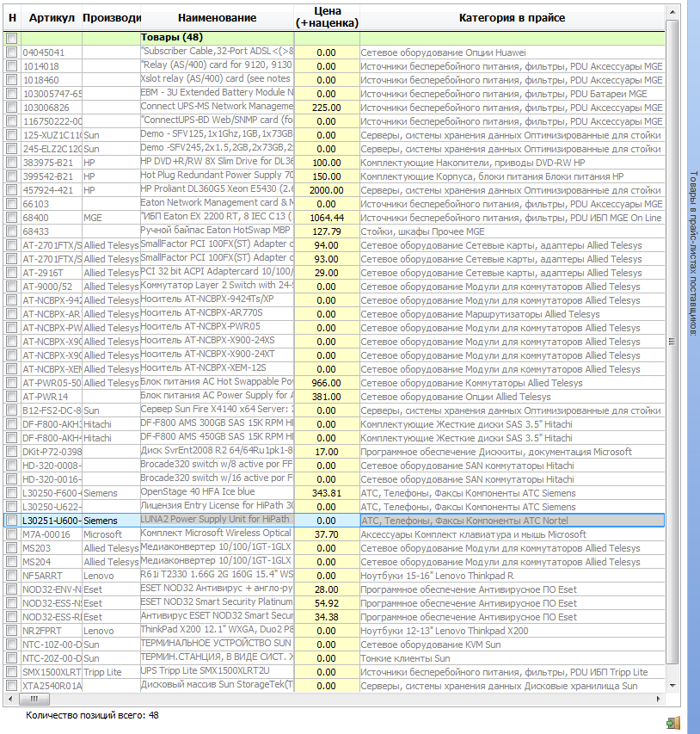Select 'АТС, Телефоны, Факсы Компоненты АТС Nortel' cell
This screenshot has height=734, width=700.
[x=512, y=521]
